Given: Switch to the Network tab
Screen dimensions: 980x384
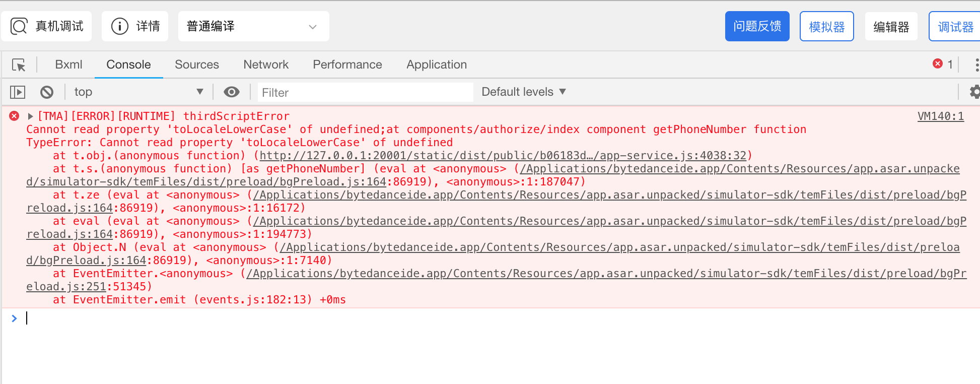Looking at the screenshot, I should 266,65.
